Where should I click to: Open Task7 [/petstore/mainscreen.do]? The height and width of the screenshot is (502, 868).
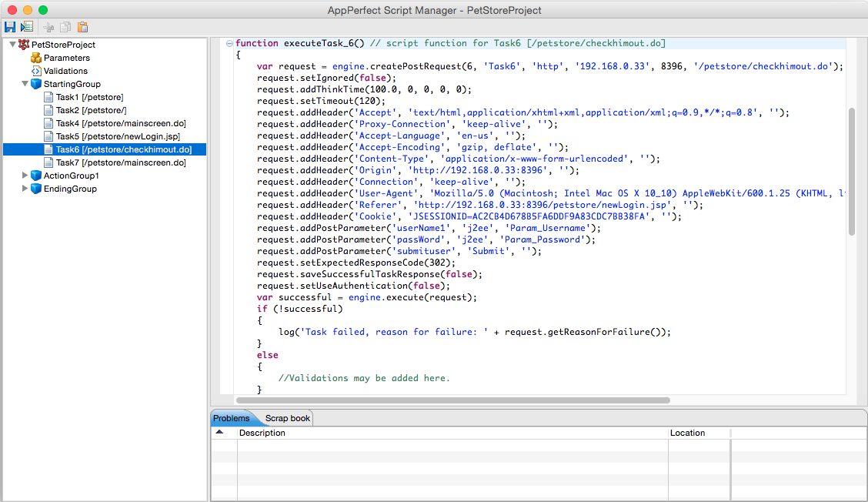[x=121, y=162]
